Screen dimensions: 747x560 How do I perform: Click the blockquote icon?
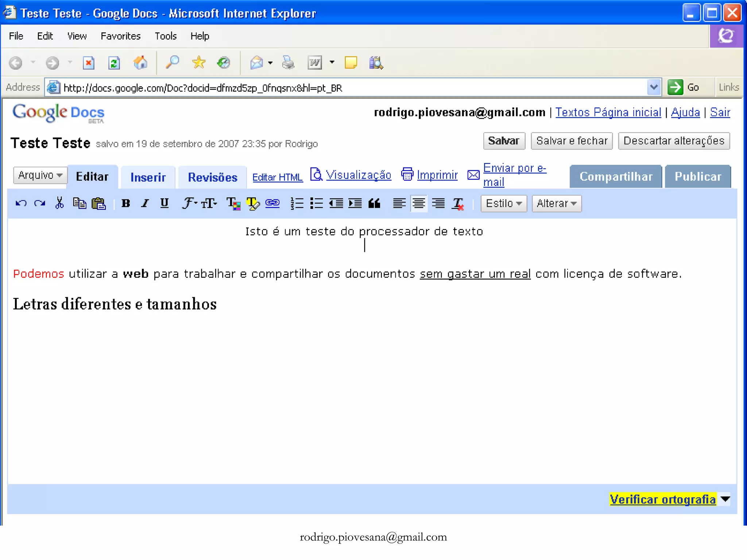374,203
